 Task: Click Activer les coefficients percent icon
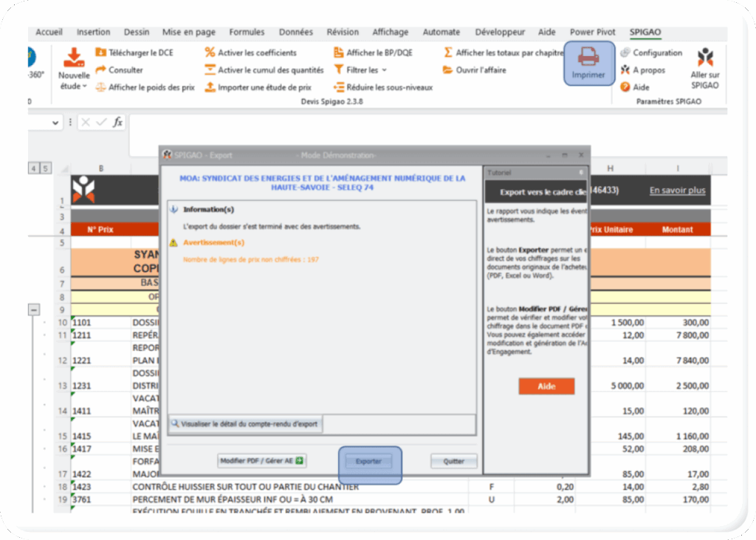[210, 52]
